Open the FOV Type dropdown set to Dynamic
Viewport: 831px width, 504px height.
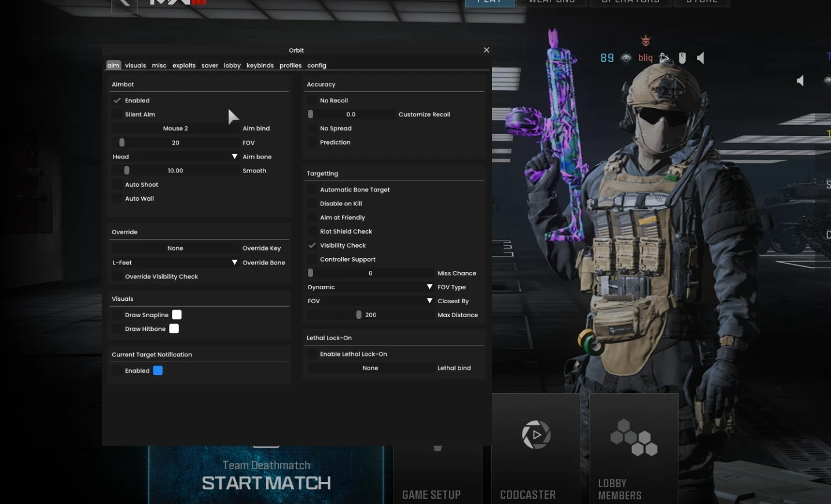click(370, 287)
